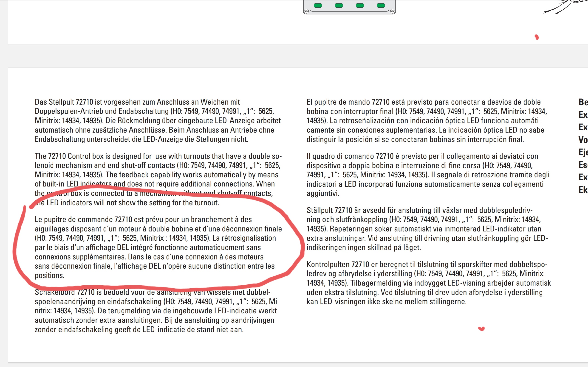Click the German paragraph starting 'Das Stellpult 72710'
This screenshot has height=367, width=588.
tap(158, 121)
